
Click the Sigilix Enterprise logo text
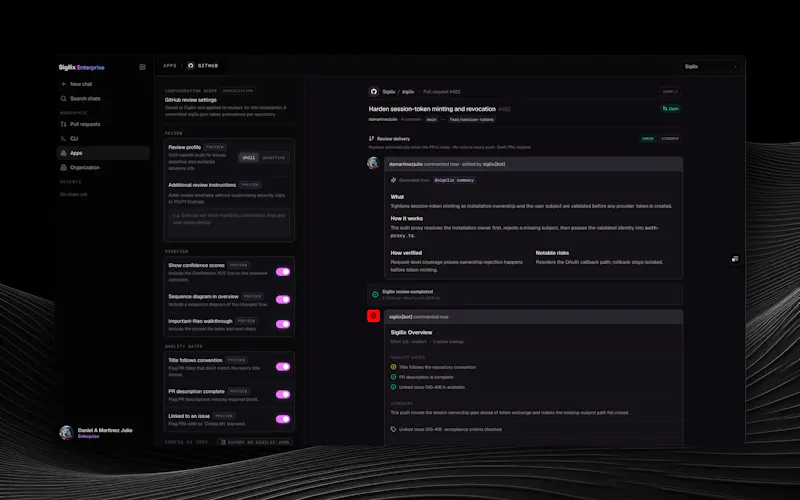coord(82,67)
